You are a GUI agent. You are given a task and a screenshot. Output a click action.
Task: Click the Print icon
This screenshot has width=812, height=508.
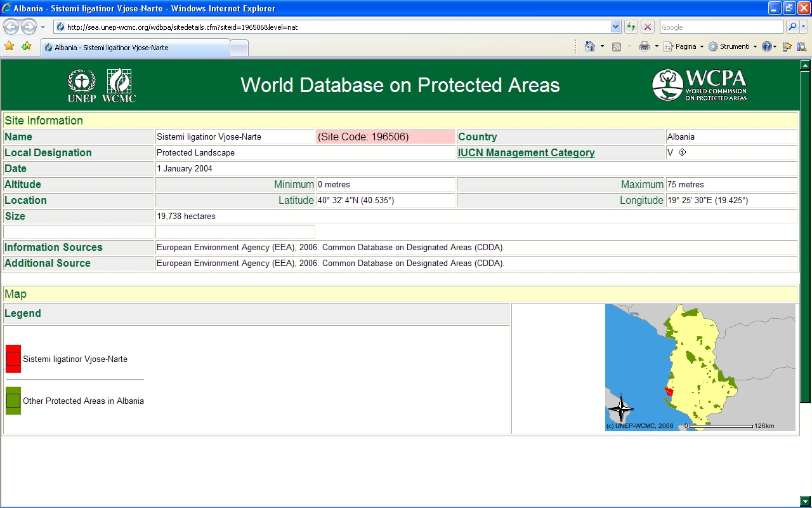pyautogui.click(x=645, y=46)
